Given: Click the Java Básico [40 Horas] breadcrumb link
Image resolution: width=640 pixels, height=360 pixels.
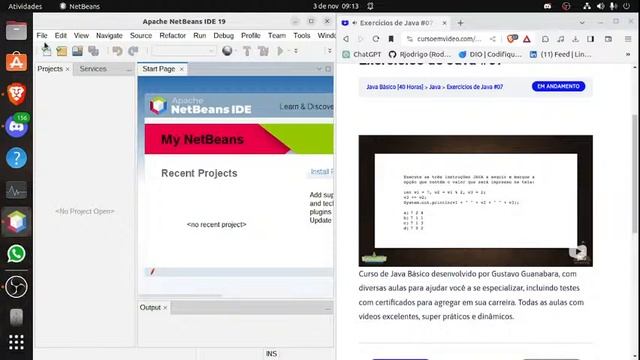Looking at the screenshot, I should [395, 87].
